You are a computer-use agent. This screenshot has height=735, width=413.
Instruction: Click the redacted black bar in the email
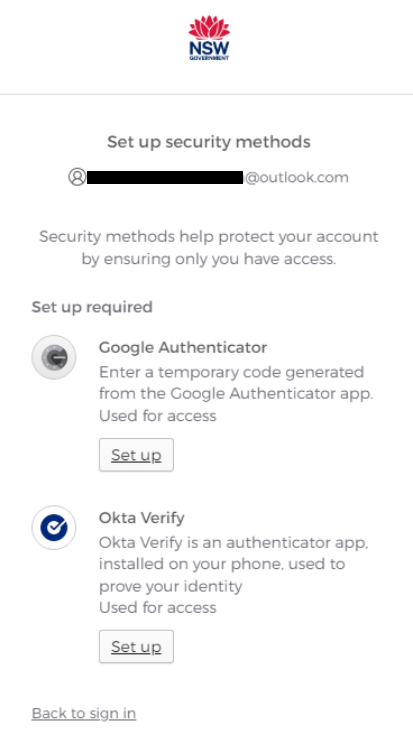[x=165, y=177]
